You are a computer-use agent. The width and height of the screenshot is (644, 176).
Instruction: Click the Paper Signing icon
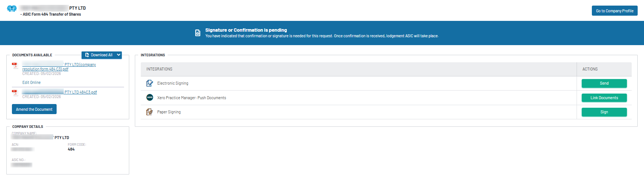150,112
